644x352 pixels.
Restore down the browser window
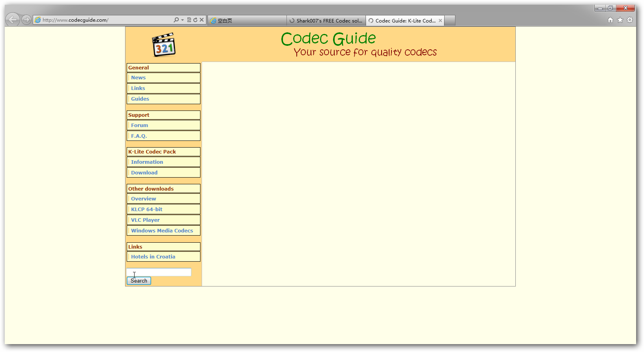tap(610, 8)
